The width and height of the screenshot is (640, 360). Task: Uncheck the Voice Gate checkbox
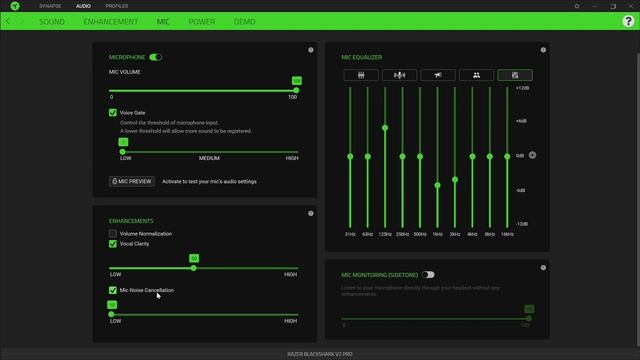113,113
